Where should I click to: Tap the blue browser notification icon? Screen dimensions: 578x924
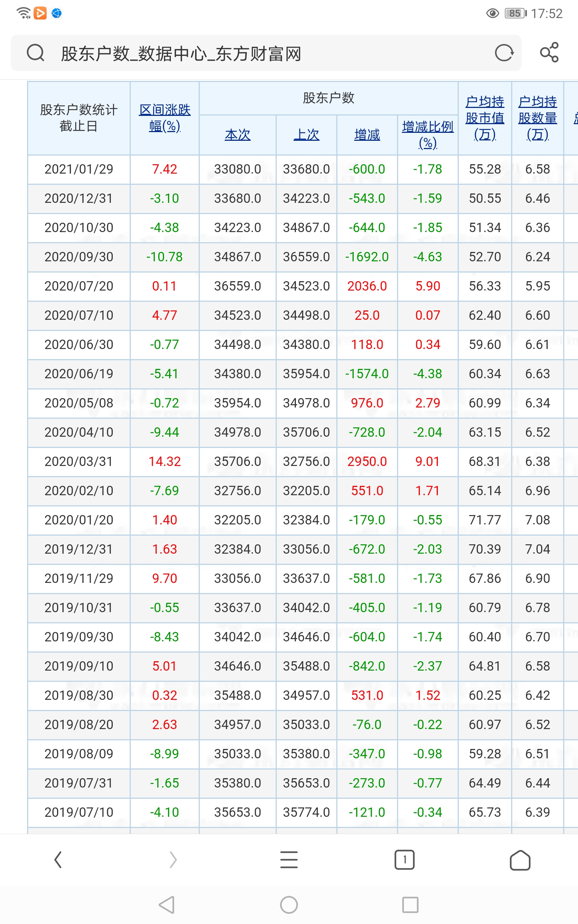[57, 13]
